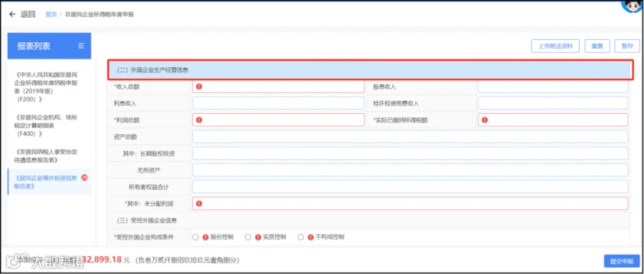Click the error icon next to 不构成控制
Viewport: 644px width, 274px height.
[x=311, y=237]
